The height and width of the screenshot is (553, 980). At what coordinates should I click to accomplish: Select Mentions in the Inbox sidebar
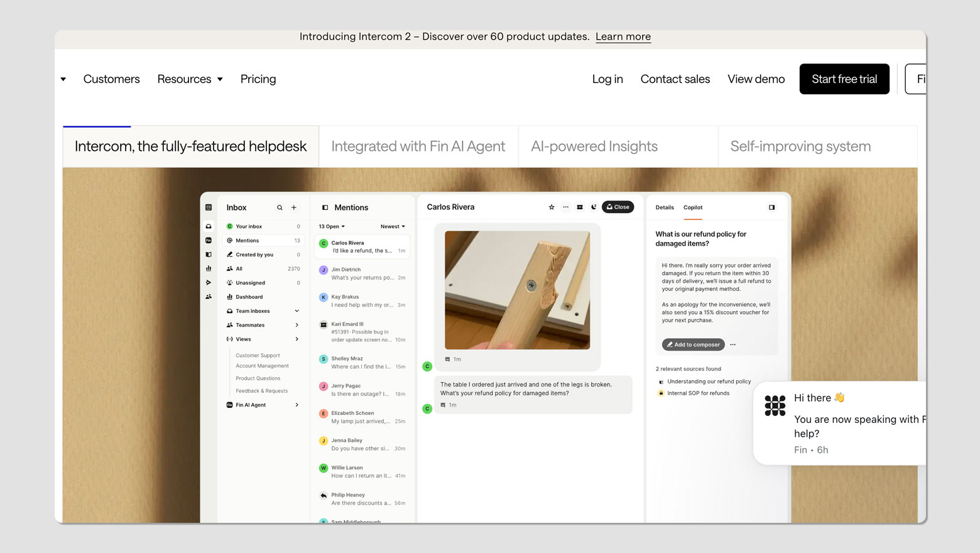[263, 241]
